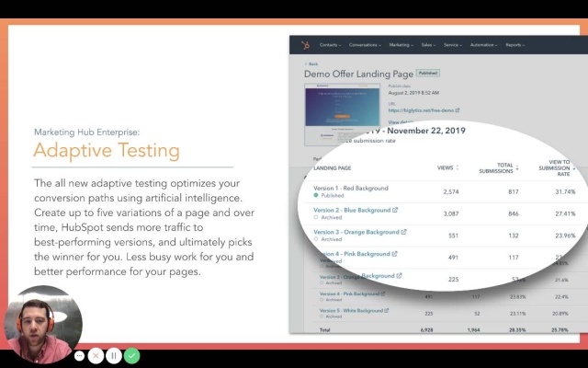
Task: Click the 817 submissions cell
Action: tap(514, 191)
